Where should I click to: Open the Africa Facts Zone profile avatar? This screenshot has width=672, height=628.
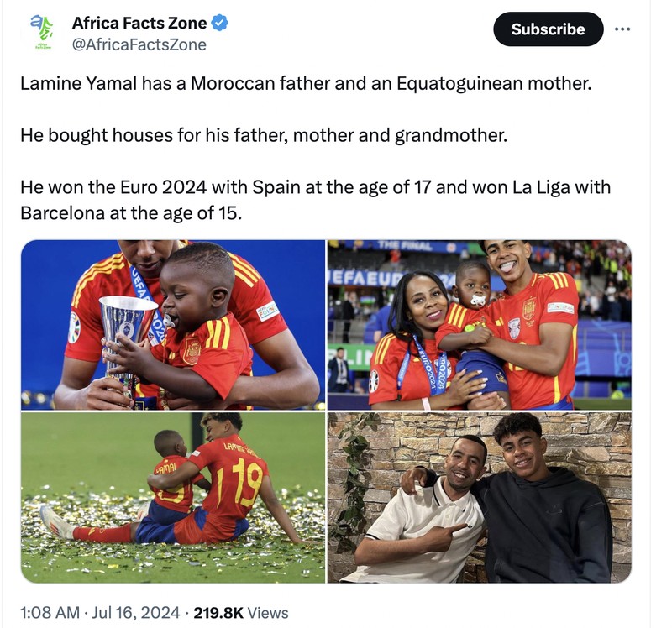click(x=41, y=33)
